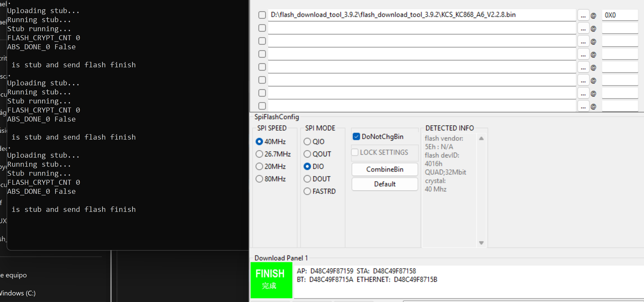
Task: Click browse button on last file row
Action: 583,107
